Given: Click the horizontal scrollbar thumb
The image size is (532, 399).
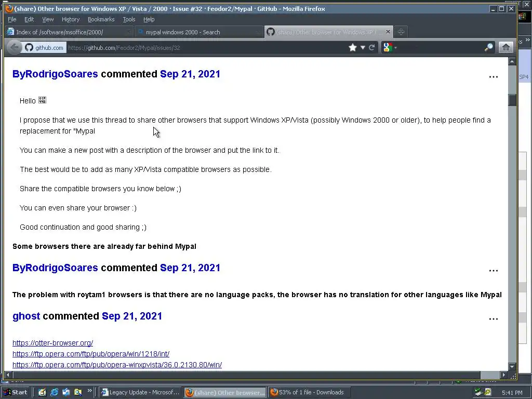Looking at the screenshot, I should tap(247, 375).
